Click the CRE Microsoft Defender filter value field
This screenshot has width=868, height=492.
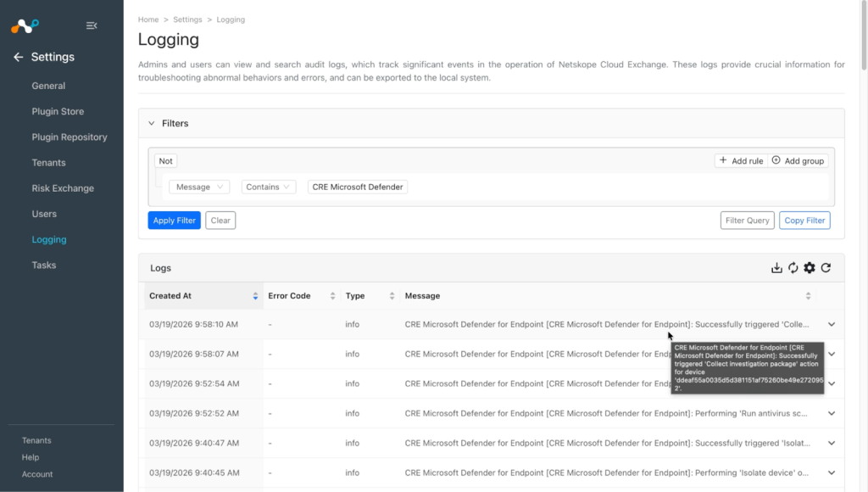[358, 187]
